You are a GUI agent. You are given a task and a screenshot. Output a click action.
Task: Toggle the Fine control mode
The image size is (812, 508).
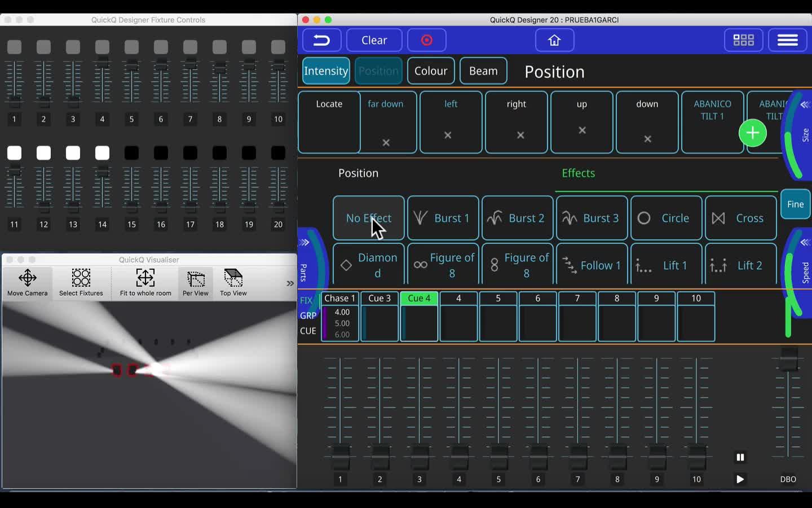click(795, 204)
